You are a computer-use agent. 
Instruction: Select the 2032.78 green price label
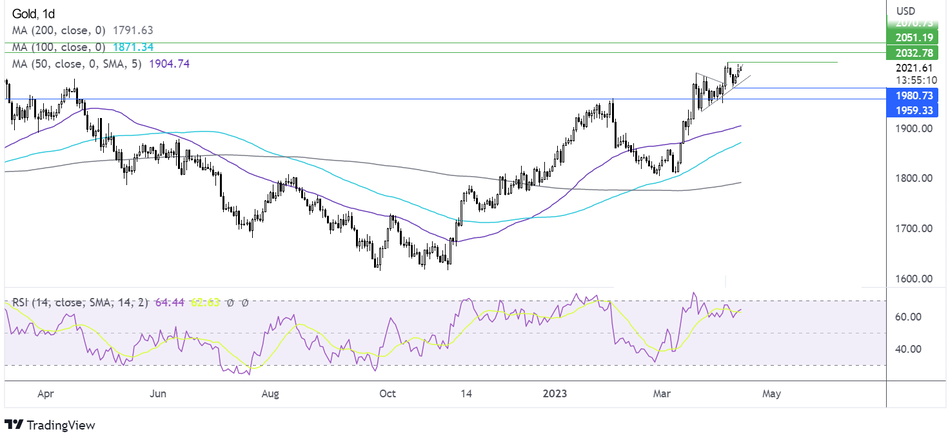click(x=915, y=52)
